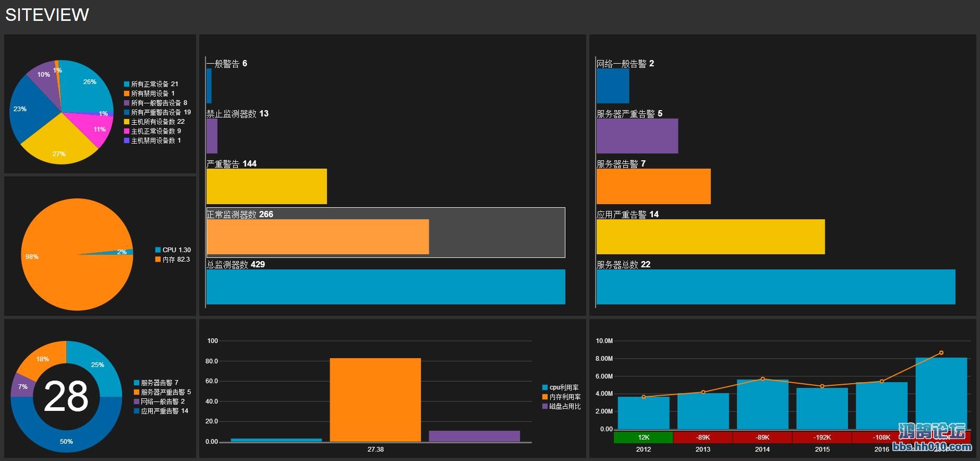Select legend entry cpu利用率
This screenshot has height=461, width=980.
pos(561,387)
